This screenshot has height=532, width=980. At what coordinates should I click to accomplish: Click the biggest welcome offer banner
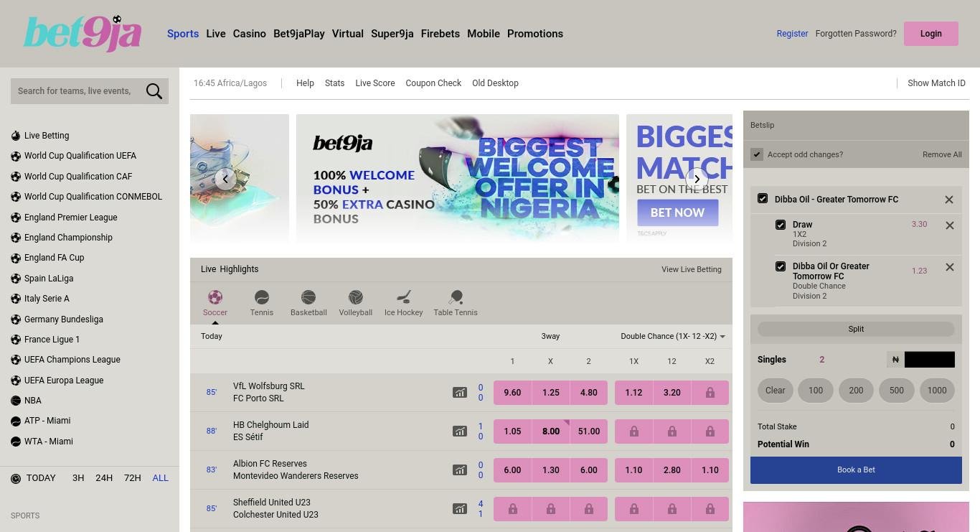click(458, 178)
